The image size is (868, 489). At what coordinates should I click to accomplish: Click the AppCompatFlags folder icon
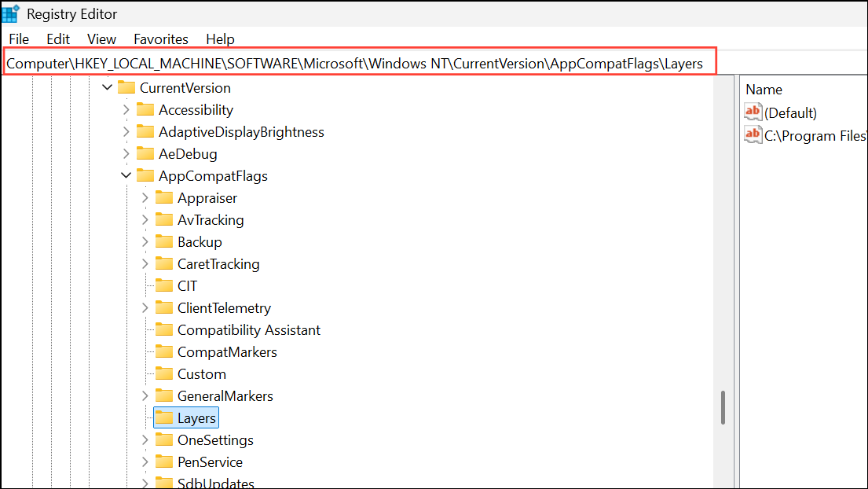tap(147, 175)
